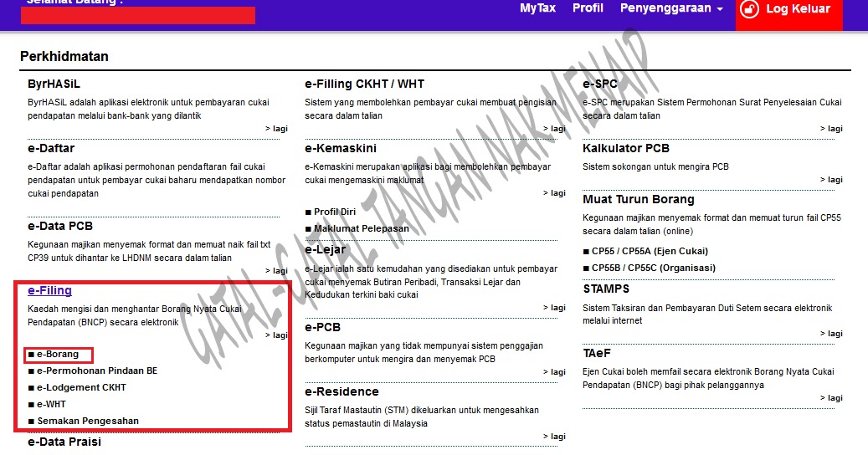Expand the Penyenggaraan dropdown menu

[671, 8]
